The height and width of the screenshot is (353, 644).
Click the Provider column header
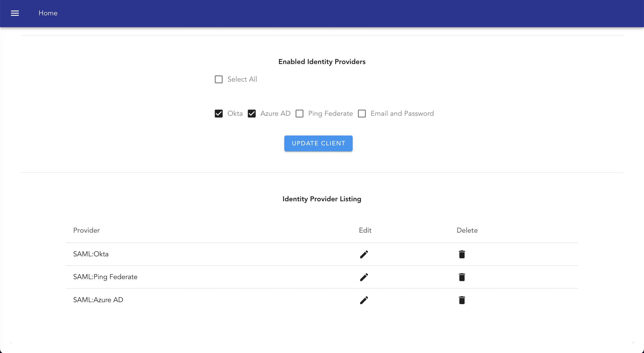click(86, 230)
